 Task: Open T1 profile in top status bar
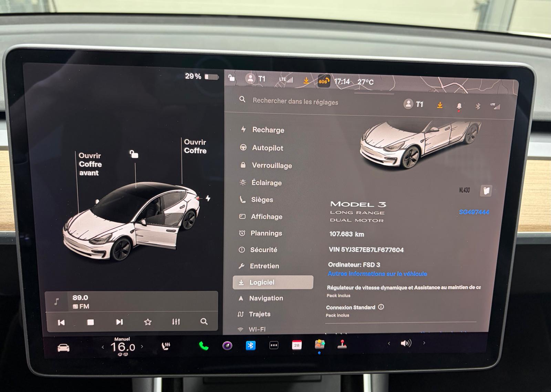coord(256,79)
